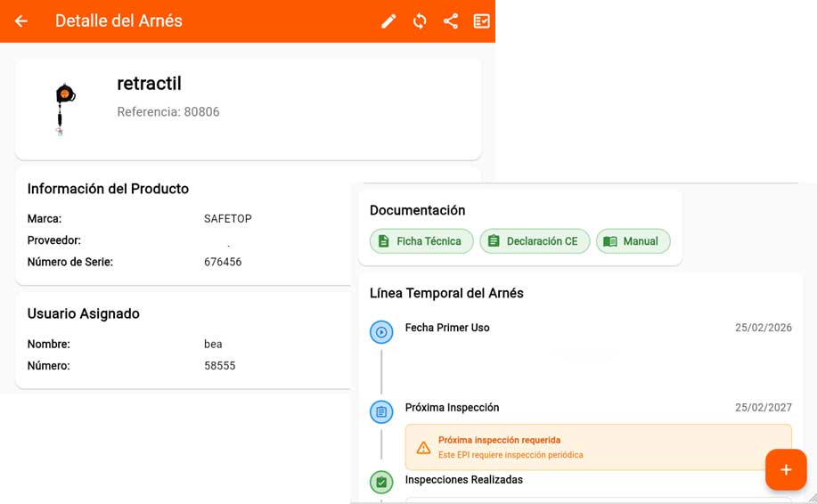Screen dimensions: 817x504
Task: Click the user number '58555'
Action: 220,366
